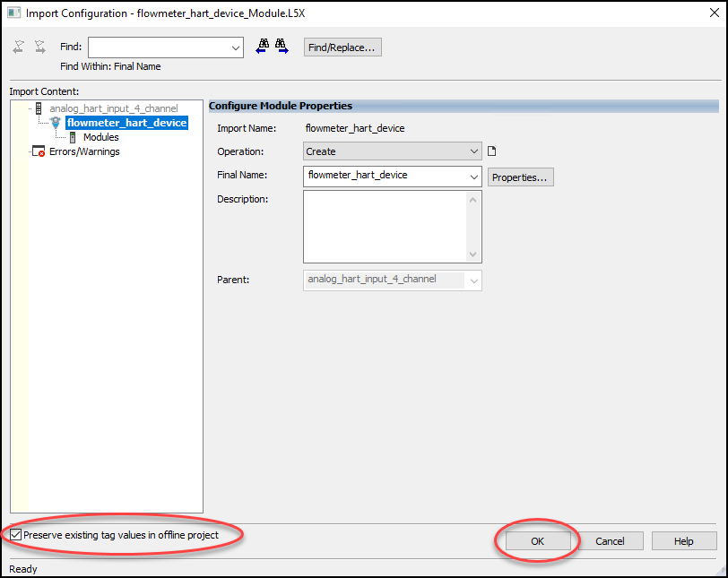Click the Modules node icon

pos(73,137)
